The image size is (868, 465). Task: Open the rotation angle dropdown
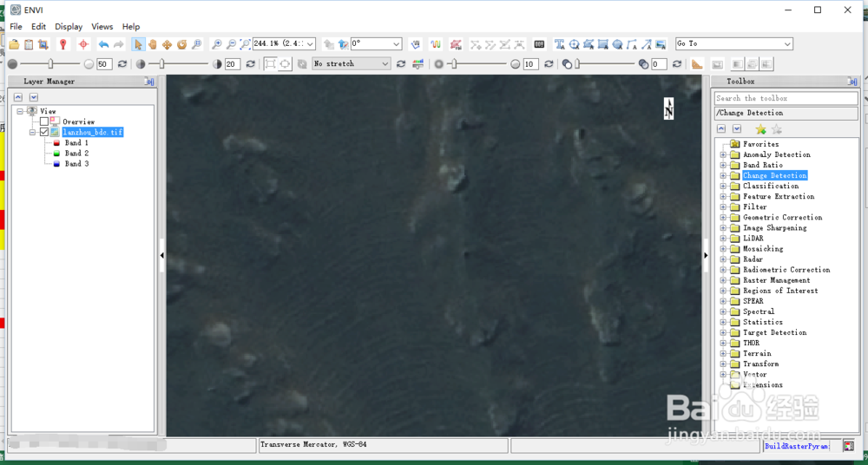[397, 43]
